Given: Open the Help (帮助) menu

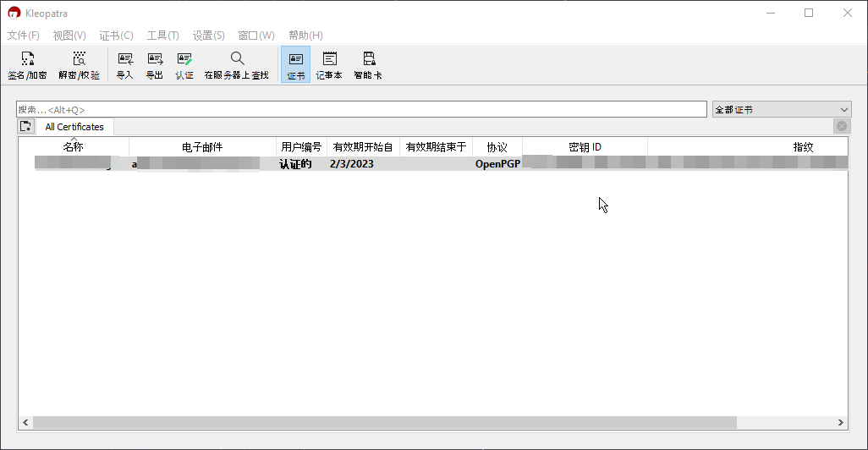Looking at the screenshot, I should coord(305,36).
